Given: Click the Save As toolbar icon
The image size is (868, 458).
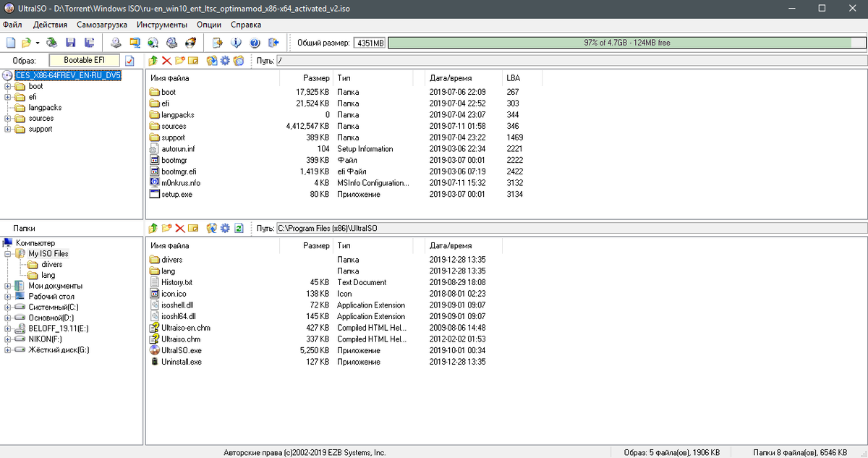Looking at the screenshot, I should [89, 43].
